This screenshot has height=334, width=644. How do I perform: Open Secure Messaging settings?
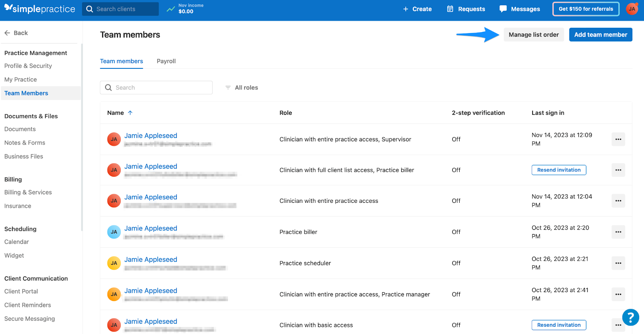point(29,319)
